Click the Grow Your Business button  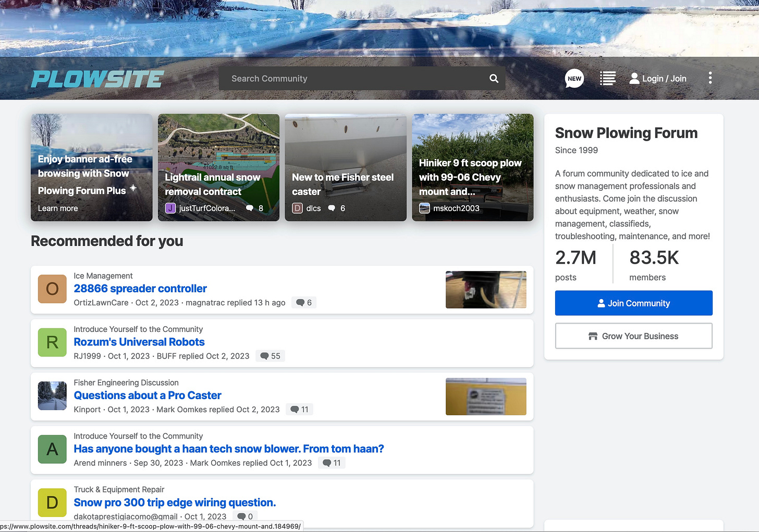tap(633, 336)
